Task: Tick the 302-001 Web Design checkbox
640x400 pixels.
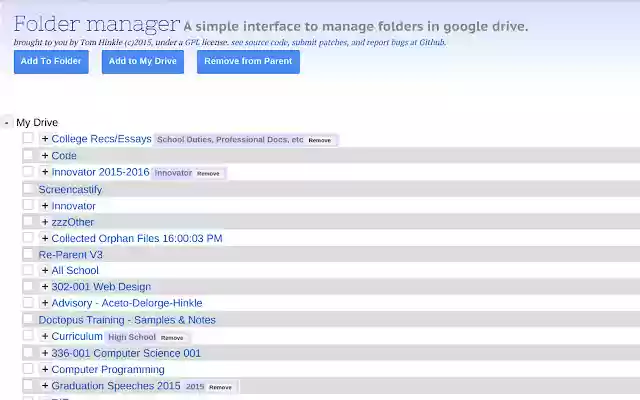Action: click(28, 286)
